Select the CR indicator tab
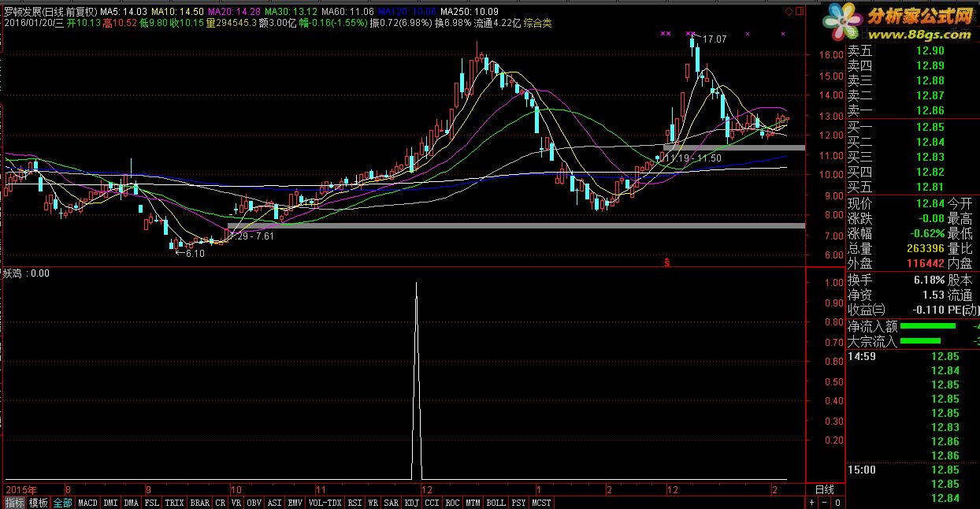 coord(221,502)
